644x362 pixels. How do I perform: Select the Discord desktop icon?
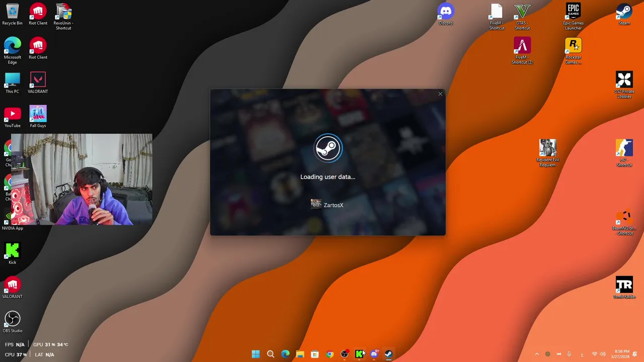[445, 15]
